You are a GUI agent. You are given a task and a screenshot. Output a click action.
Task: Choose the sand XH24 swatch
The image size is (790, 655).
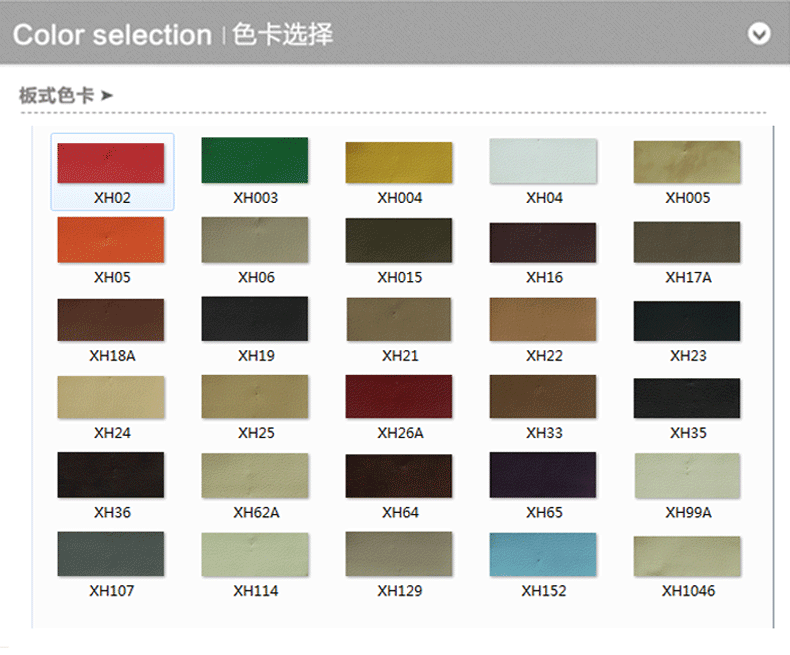[x=111, y=397]
